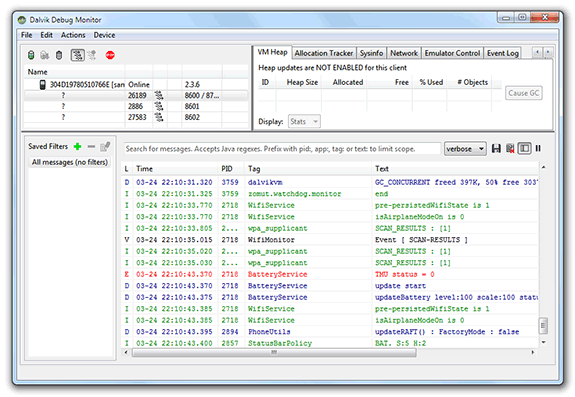Select the process row with PID 27583
This screenshot has height=397, width=575.
click(136, 117)
